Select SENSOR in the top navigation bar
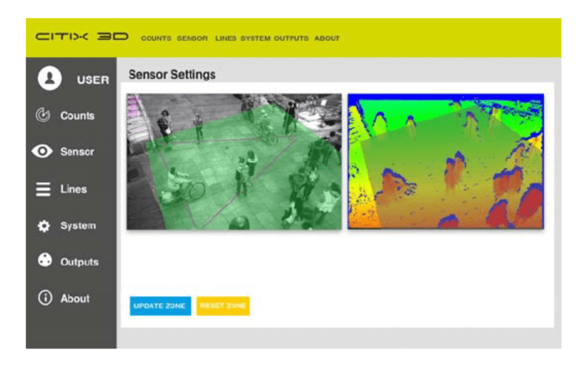Screen dimensions: 588x368 point(192,38)
